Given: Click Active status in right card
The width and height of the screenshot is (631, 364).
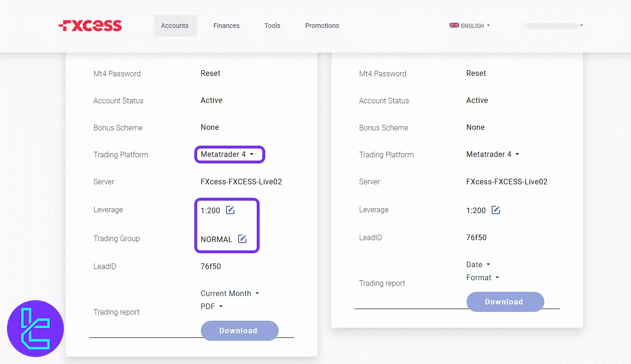Looking at the screenshot, I should coord(477,100).
